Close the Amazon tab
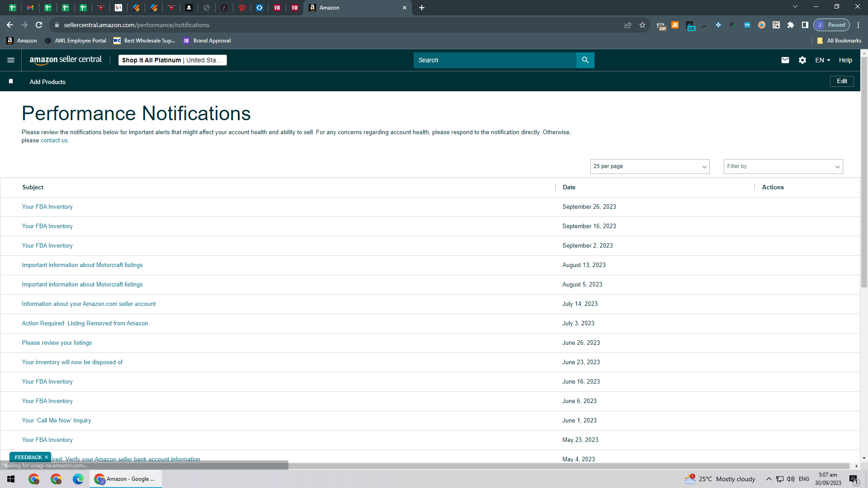 405,8
